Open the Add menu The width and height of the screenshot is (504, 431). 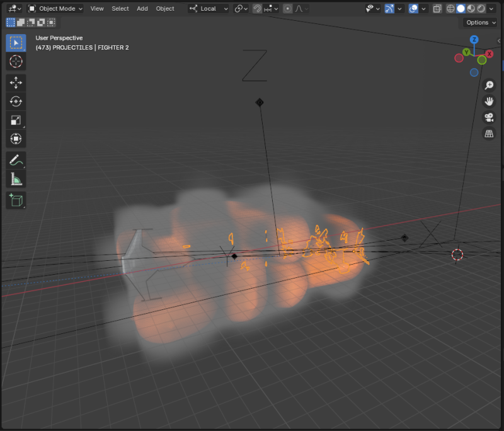tap(142, 9)
